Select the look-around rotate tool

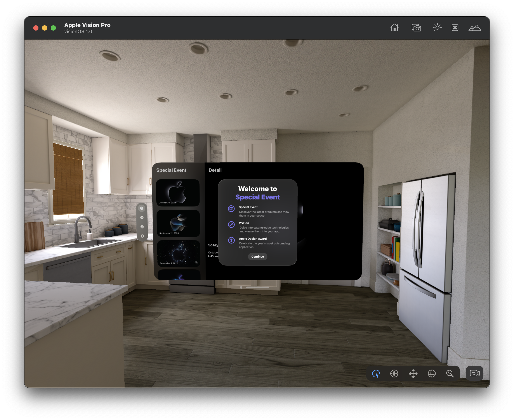(394, 374)
